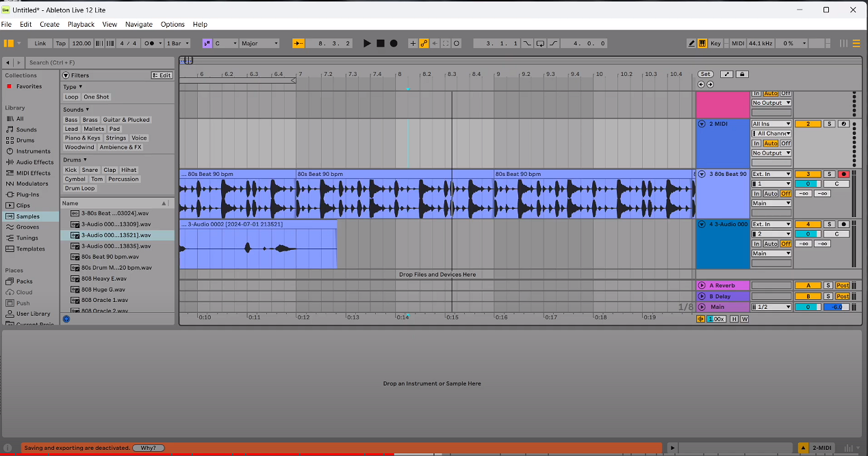Click the Tap tempo control
The width and height of the screenshot is (868, 456).
[x=60, y=42]
